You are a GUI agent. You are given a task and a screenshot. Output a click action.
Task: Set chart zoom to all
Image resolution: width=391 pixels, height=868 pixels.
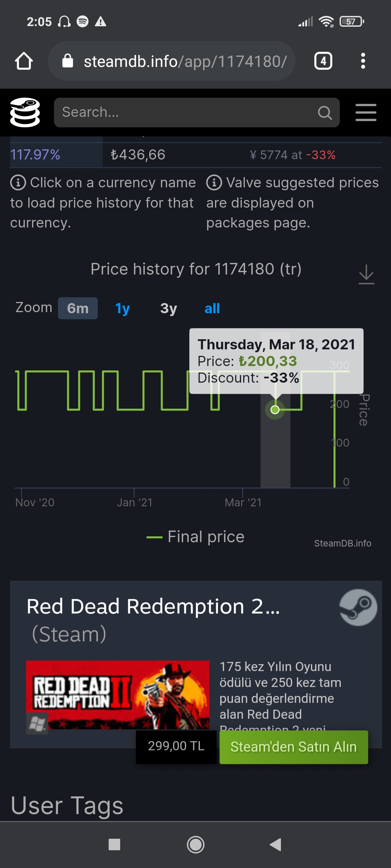pyautogui.click(x=212, y=309)
